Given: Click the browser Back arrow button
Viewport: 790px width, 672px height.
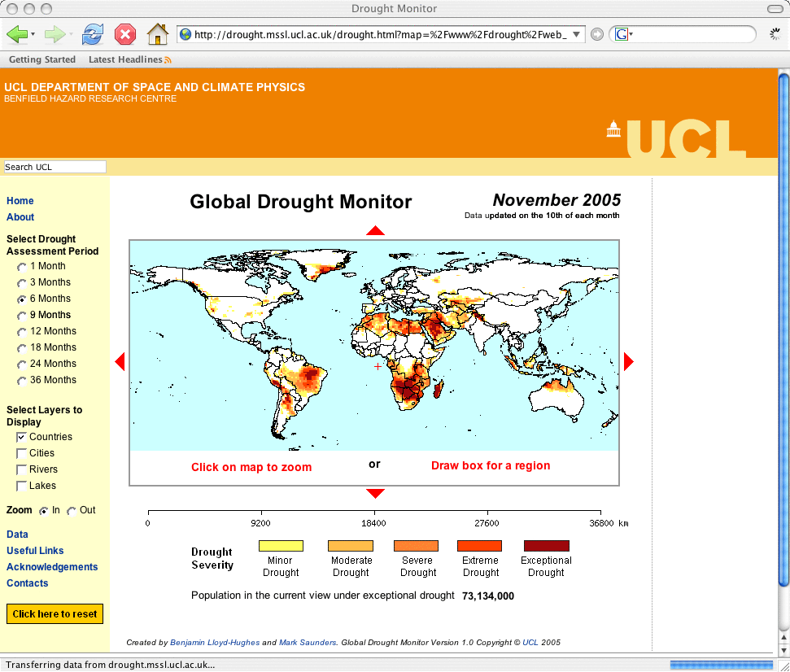Looking at the screenshot, I should 16,34.
